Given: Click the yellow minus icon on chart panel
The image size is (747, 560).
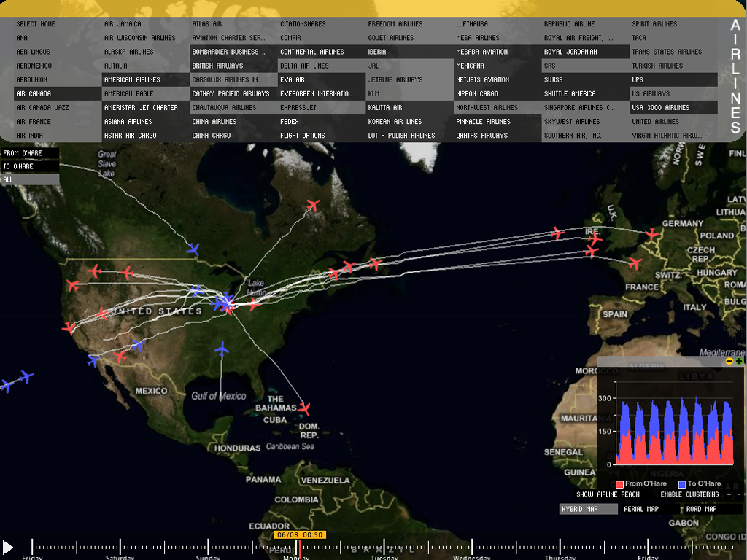Looking at the screenshot, I should (x=729, y=361).
